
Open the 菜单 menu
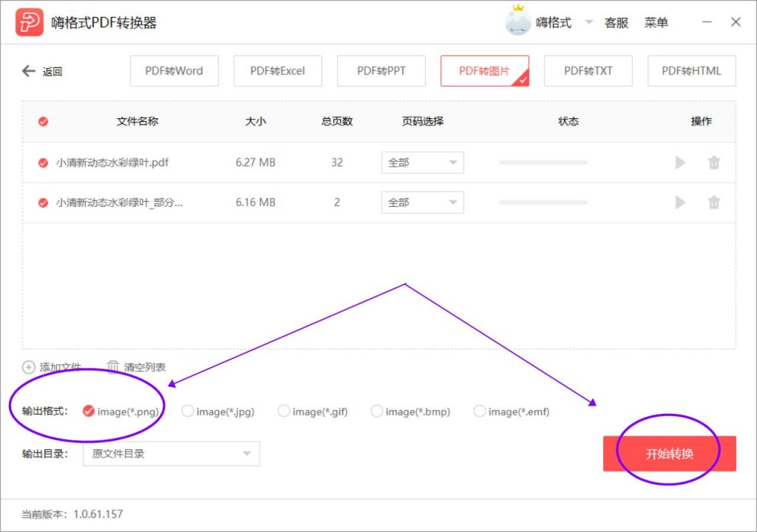tap(656, 23)
